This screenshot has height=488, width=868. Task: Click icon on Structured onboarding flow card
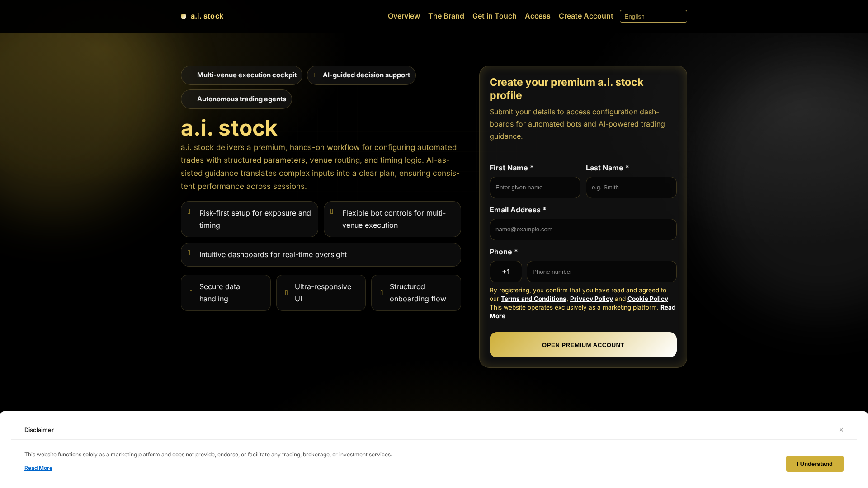[x=382, y=293]
